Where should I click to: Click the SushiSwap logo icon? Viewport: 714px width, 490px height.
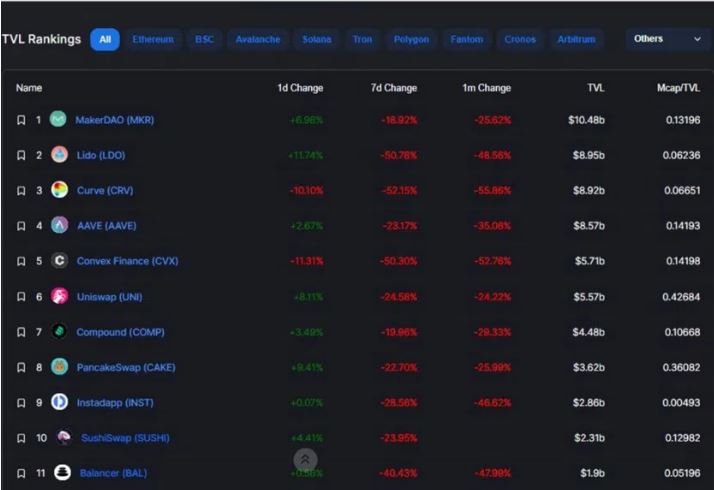click(x=64, y=438)
